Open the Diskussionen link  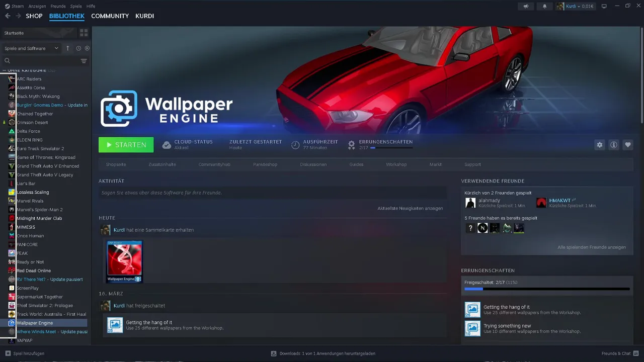pyautogui.click(x=313, y=164)
